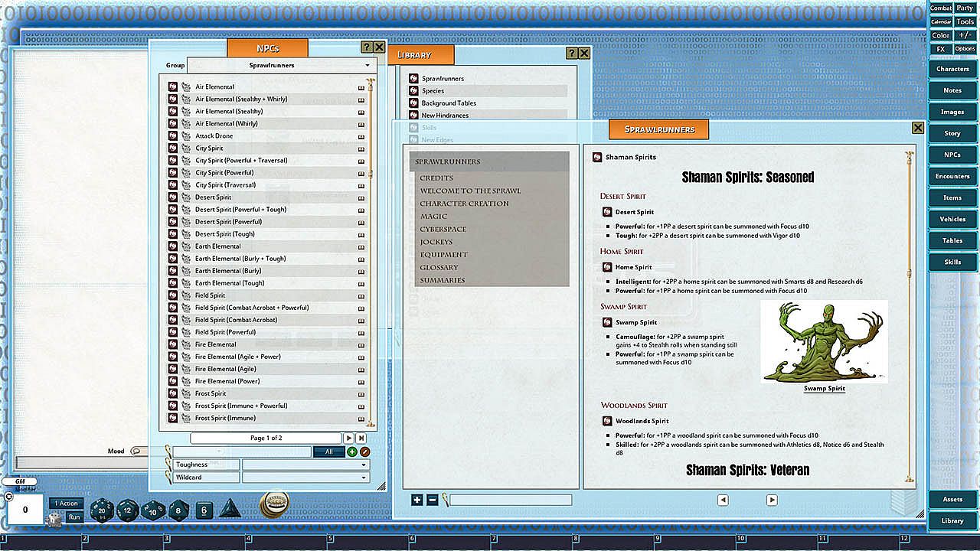The height and width of the screenshot is (551, 980).
Task: Expand all entries with plus button
Action: click(x=417, y=500)
